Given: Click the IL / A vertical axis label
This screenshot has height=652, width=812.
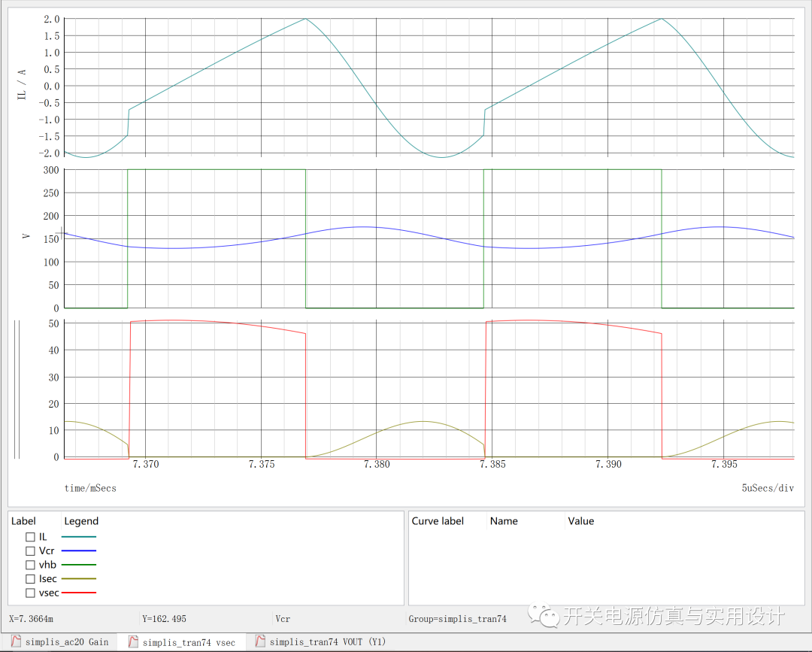Looking at the screenshot, I should (x=22, y=84).
